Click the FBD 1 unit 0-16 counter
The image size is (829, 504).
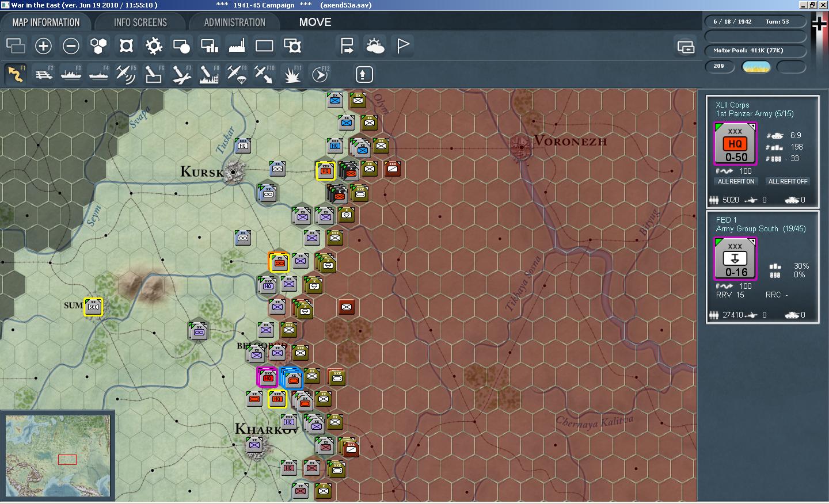coord(736,259)
